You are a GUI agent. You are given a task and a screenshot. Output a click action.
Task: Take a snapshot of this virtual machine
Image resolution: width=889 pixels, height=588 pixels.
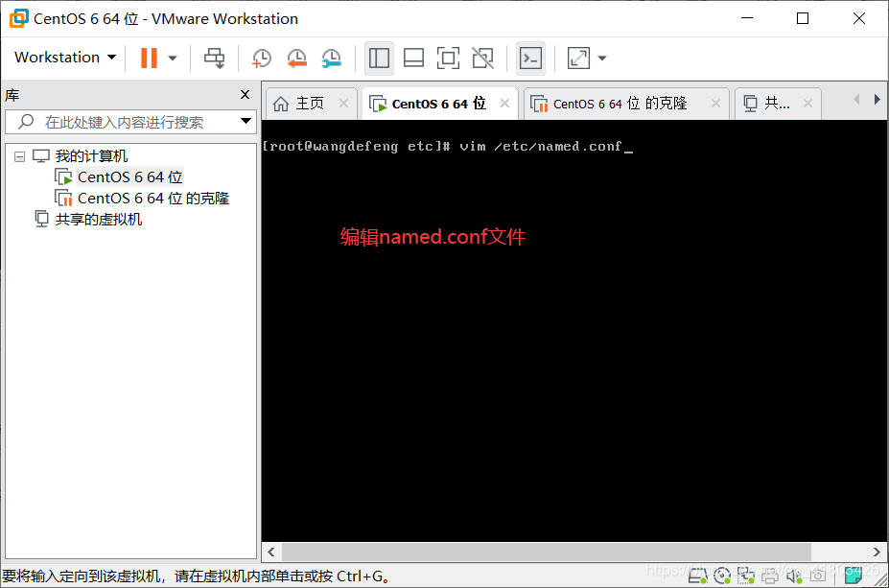pyautogui.click(x=261, y=58)
